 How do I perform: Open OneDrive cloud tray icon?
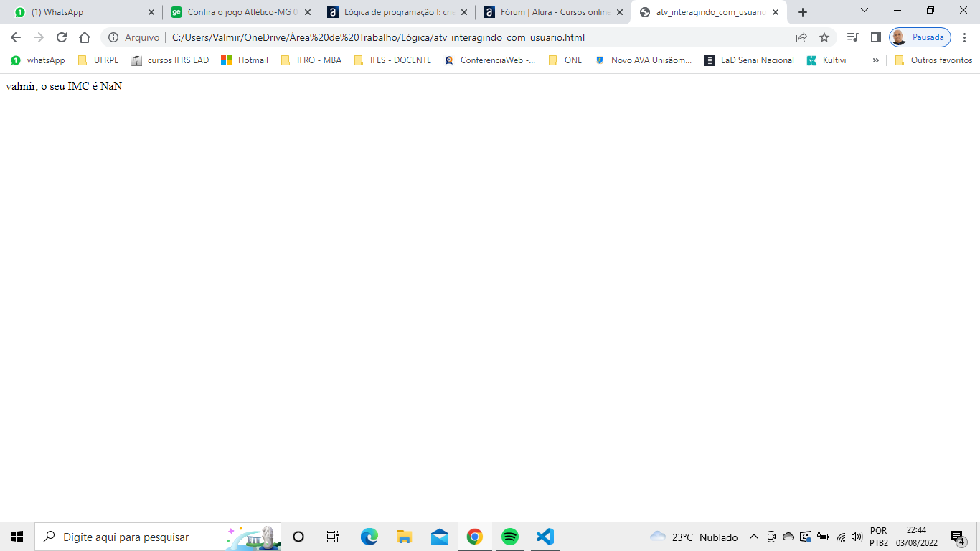click(x=788, y=537)
